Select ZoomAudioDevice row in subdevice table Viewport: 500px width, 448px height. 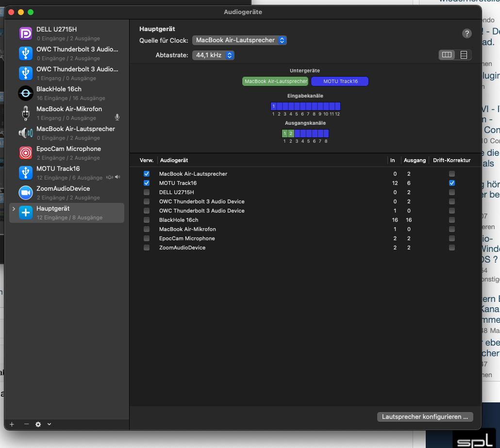[305, 248]
